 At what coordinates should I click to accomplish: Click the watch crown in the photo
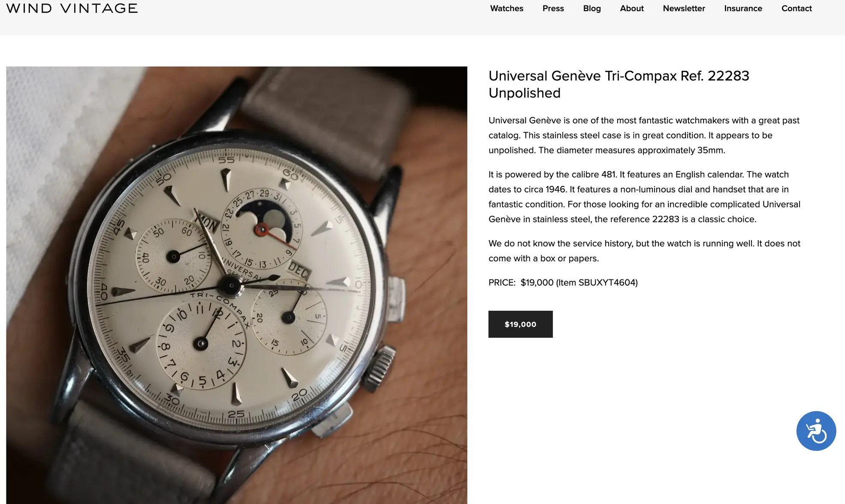tap(379, 367)
